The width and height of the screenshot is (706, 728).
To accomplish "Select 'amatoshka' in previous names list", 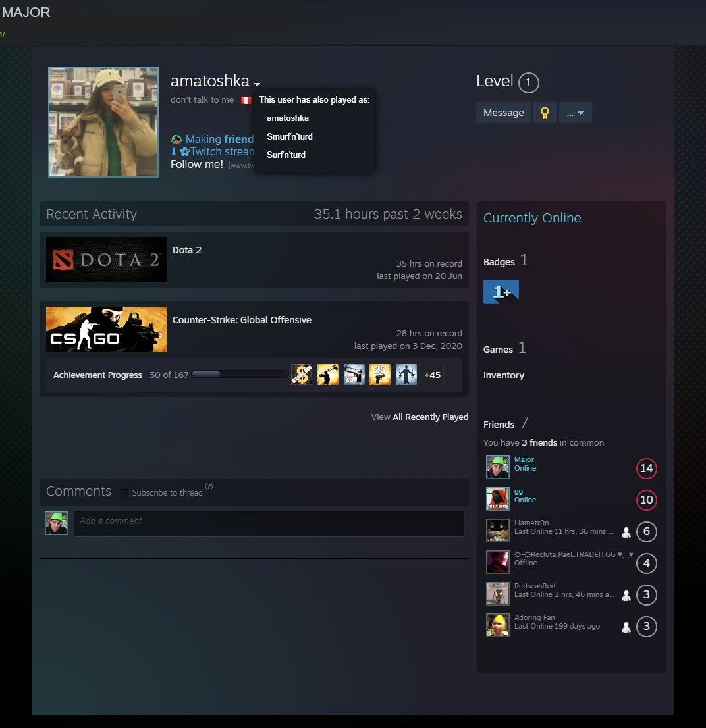I will point(288,118).
